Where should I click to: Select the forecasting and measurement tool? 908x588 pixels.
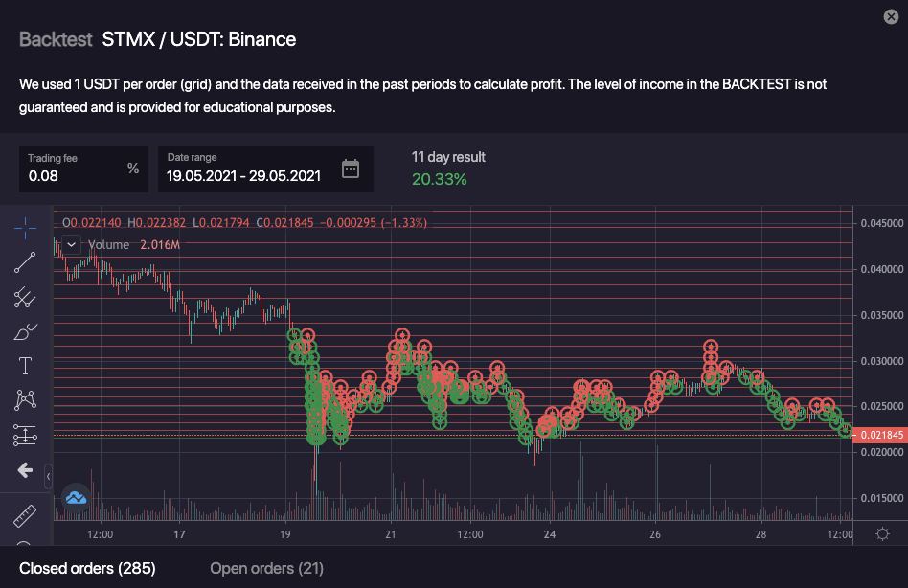tap(25, 436)
